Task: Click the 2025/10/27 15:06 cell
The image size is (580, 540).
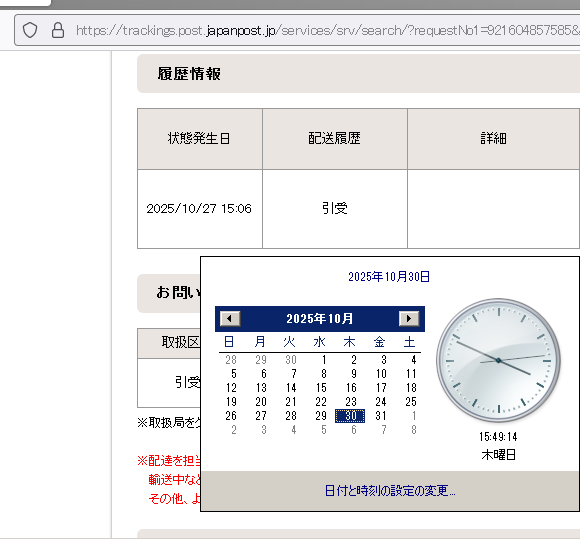Action: coord(199,209)
